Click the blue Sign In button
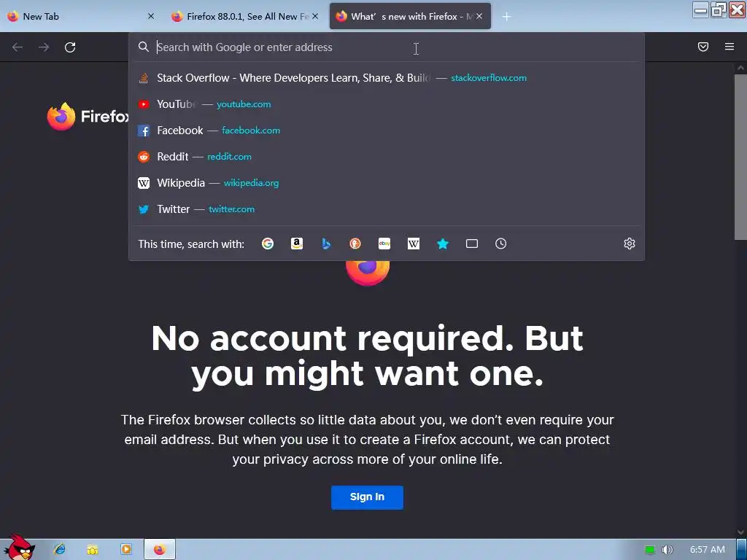747x560 pixels. (x=368, y=497)
